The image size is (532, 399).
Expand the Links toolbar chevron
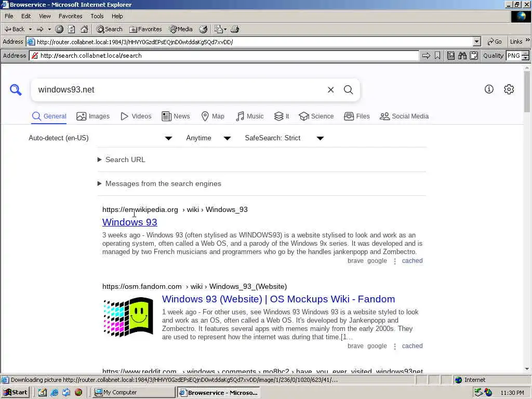tap(528, 40)
